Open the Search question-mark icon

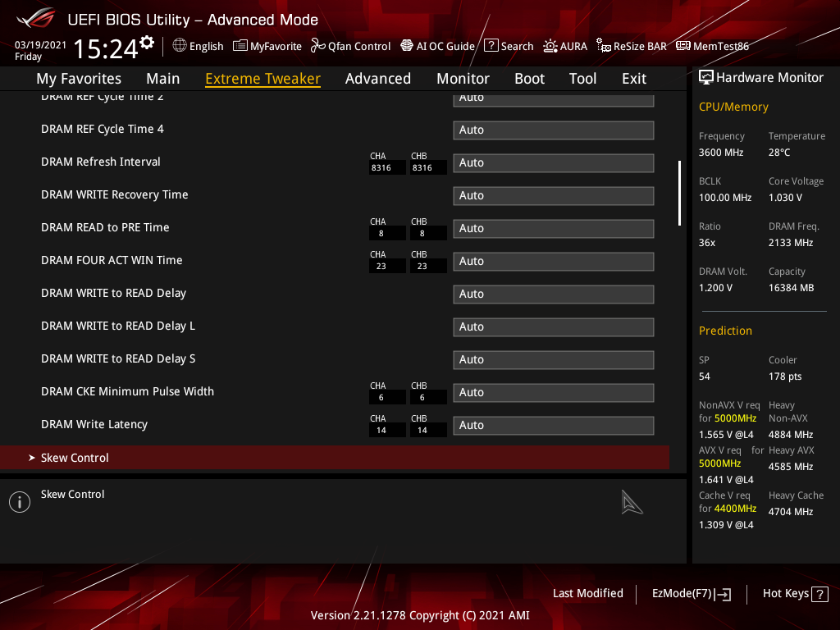pyautogui.click(x=491, y=46)
